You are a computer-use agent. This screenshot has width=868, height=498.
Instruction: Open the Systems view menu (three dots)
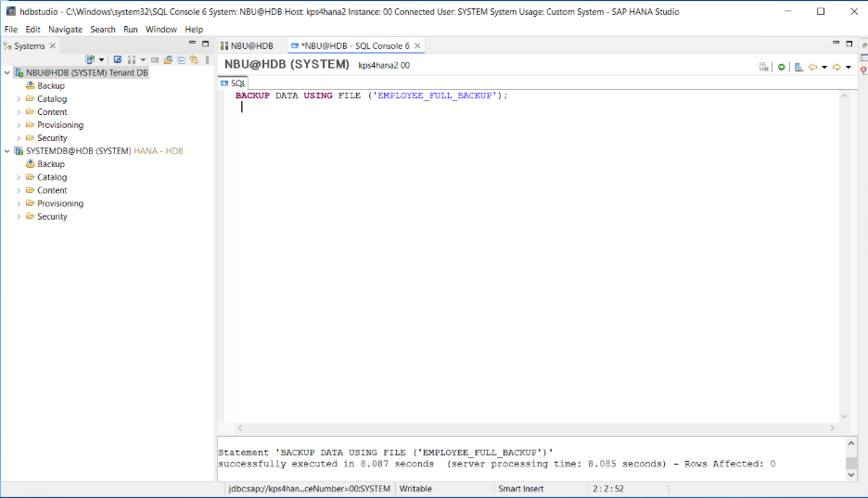pyautogui.click(x=207, y=59)
